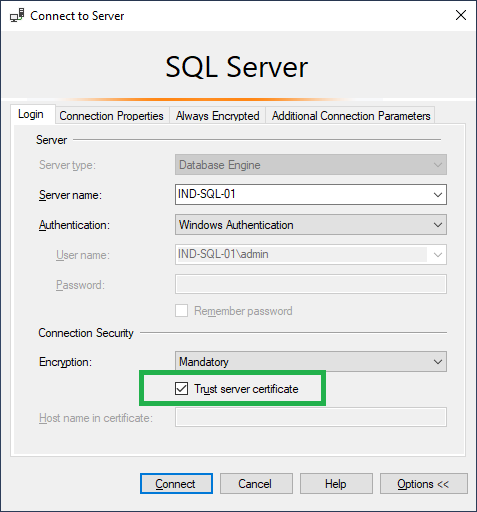Close the Connect to Server dialog

click(x=461, y=15)
